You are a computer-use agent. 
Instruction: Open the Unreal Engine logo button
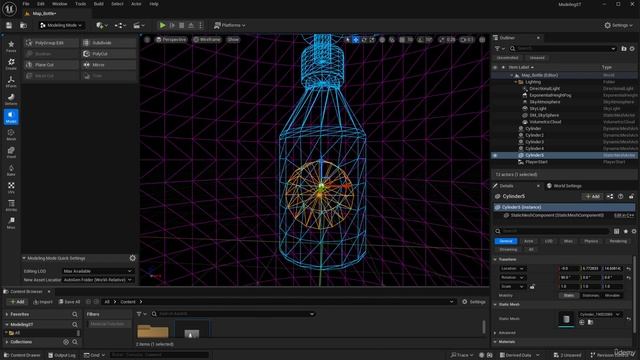pyautogui.click(x=9, y=9)
